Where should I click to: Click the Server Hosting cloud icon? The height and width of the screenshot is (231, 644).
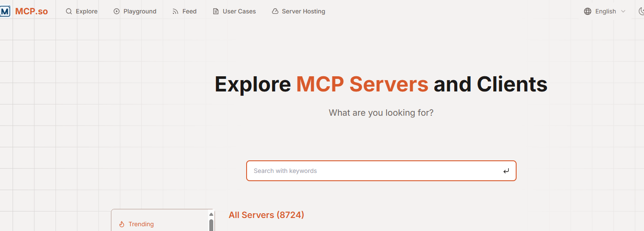point(275,11)
